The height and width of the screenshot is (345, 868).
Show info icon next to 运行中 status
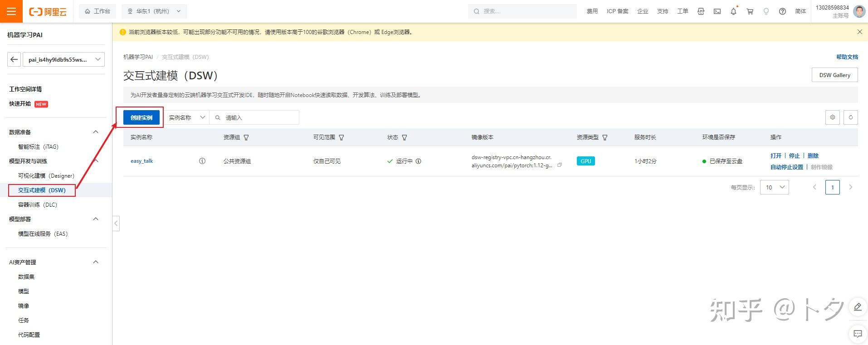point(419,161)
